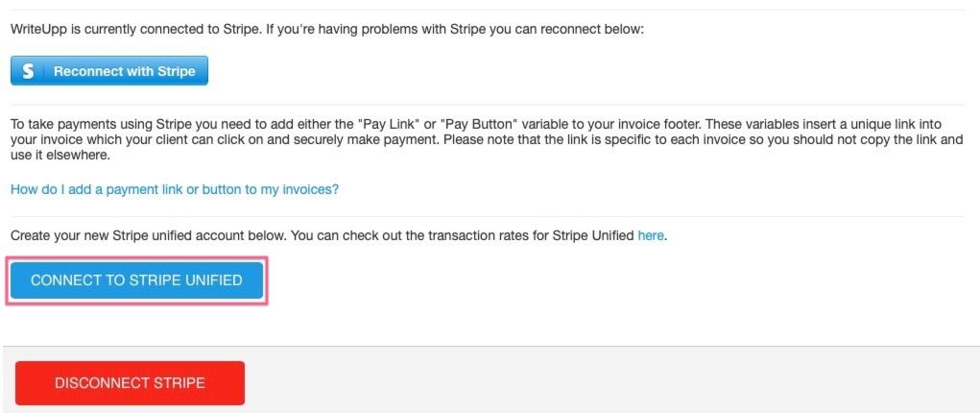Click CONNECT TO STRIPE UNIFIED button
This screenshot has height=413, width=980.
pyautogui.click(x=136, y=280)
